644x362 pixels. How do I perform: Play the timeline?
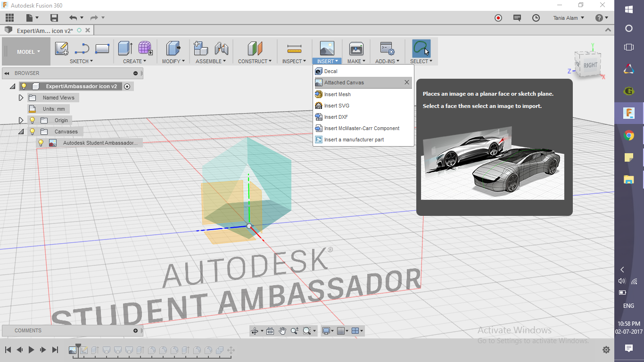click(x=32, y=350)
